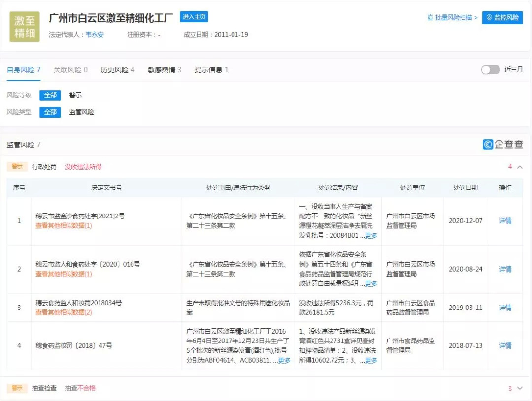
Task: Click the 监控风险 button
Action: (x=502, y=17)
